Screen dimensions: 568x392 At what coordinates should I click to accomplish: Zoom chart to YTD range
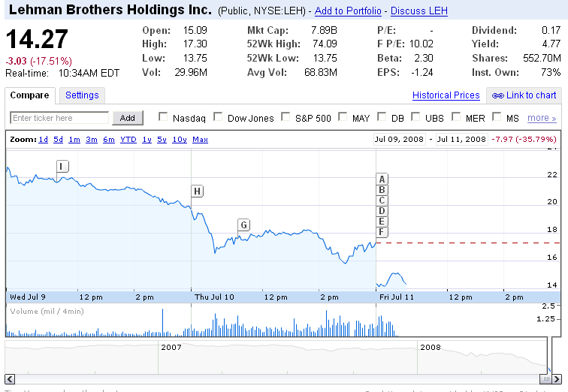(128, 140)
